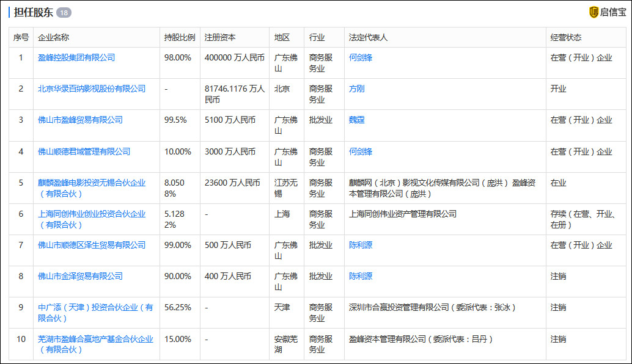This screenshot has height=364, width=632.
Task: Open 上海同创伟业创业投资合伙企业 page
Action: [x=91, y=214]
